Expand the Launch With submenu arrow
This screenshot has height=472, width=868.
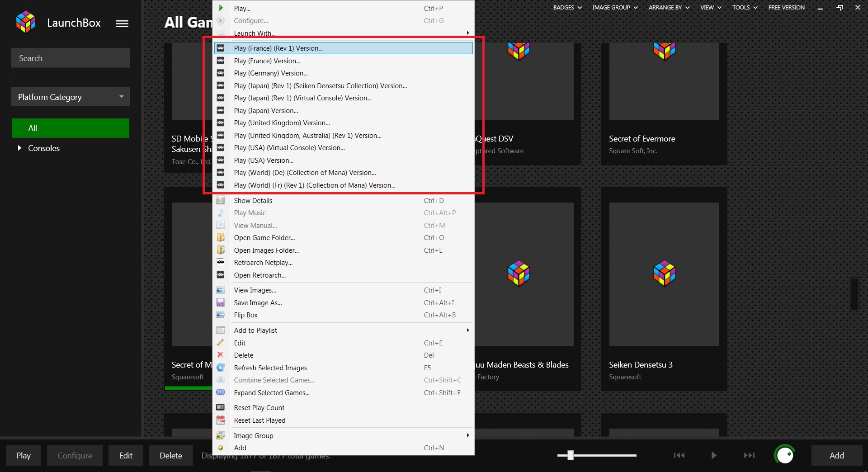point(468,33)
